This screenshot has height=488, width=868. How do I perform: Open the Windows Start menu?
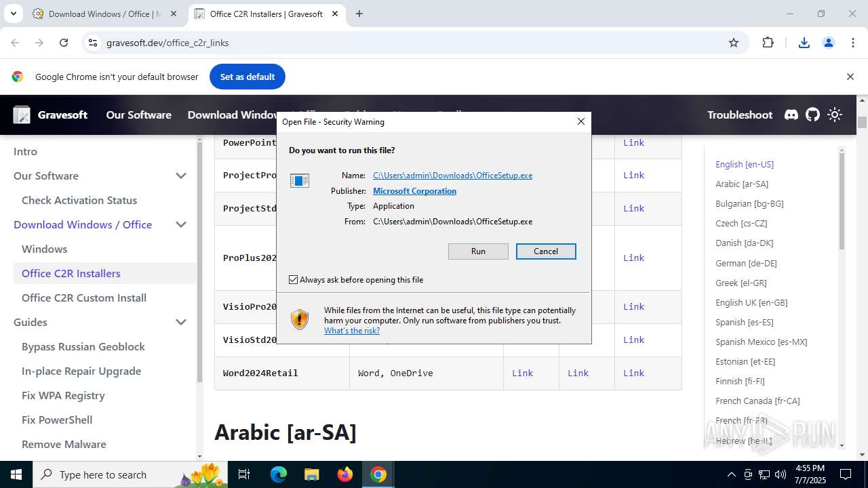pos(16,474)
